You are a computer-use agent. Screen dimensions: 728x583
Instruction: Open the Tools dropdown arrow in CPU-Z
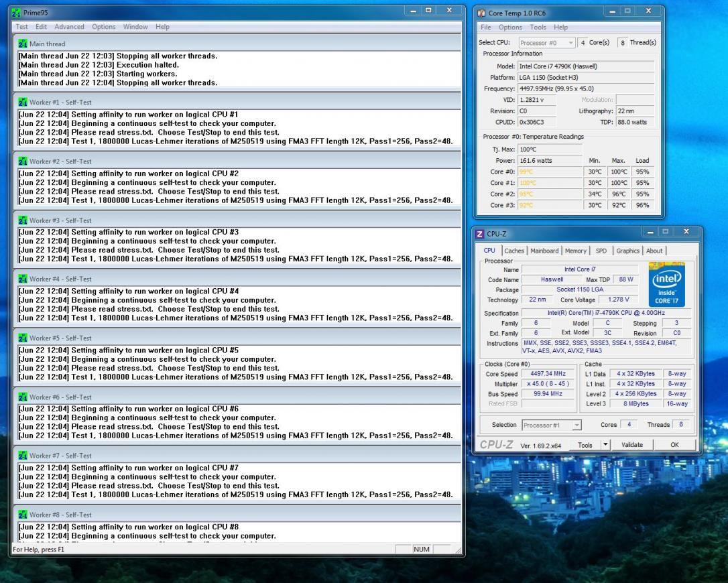click(605, 445)
